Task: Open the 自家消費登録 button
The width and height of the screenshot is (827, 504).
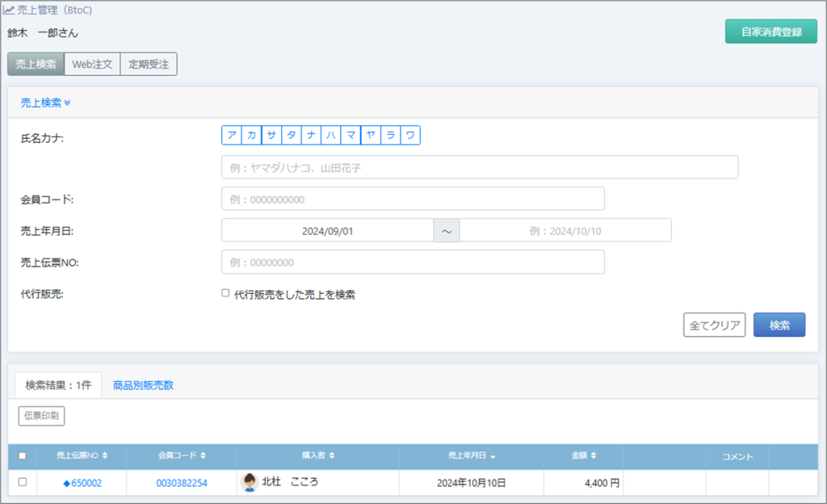Action: [x=770, y=31]
